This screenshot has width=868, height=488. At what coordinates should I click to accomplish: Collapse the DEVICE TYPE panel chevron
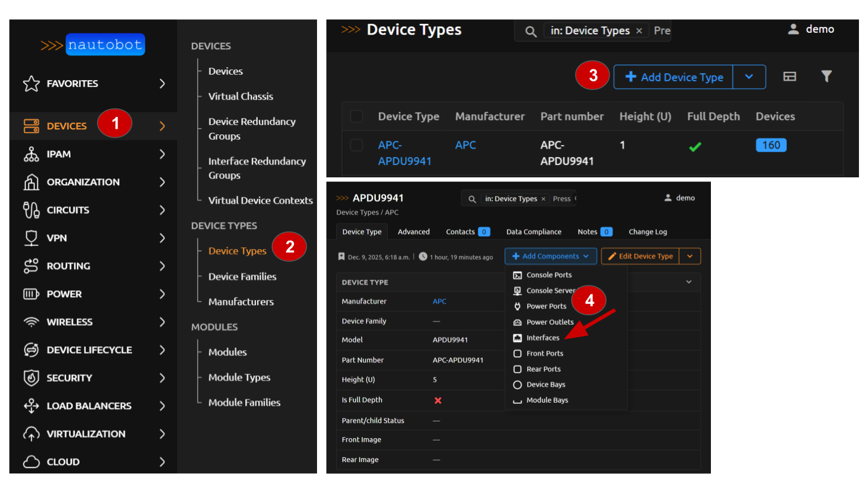click(688, 282)
